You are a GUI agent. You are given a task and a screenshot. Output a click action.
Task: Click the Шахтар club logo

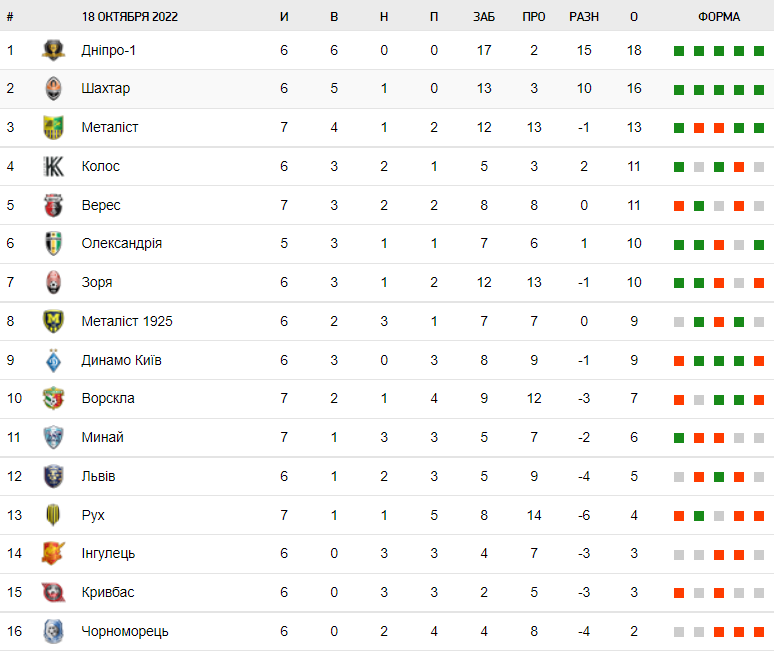click(x=53, y=88)
